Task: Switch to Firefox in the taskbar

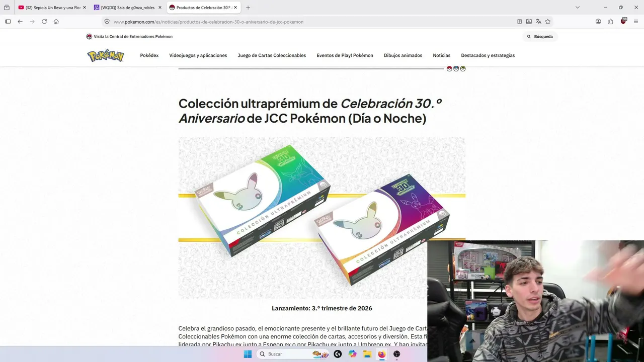Action: 382,354
